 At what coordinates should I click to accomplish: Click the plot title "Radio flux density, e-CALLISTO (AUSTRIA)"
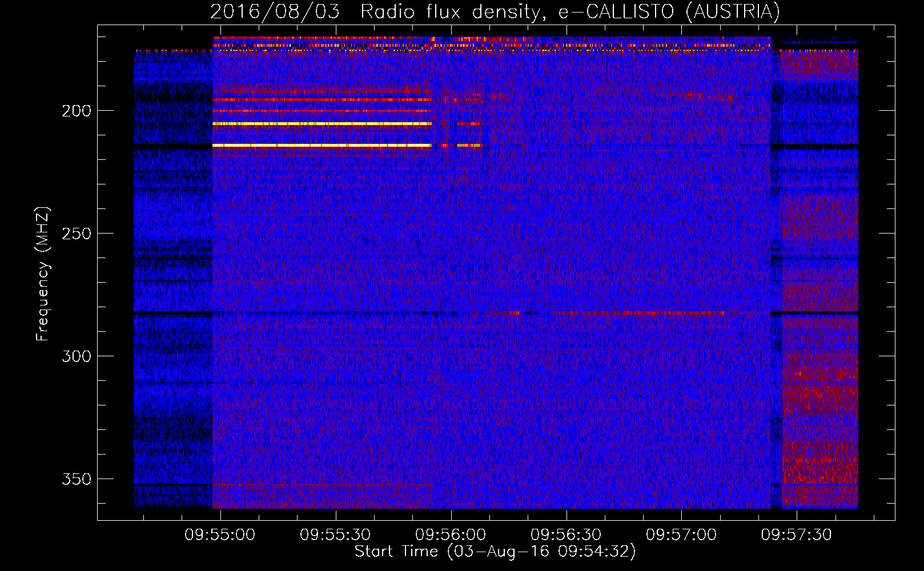(570, 11)
